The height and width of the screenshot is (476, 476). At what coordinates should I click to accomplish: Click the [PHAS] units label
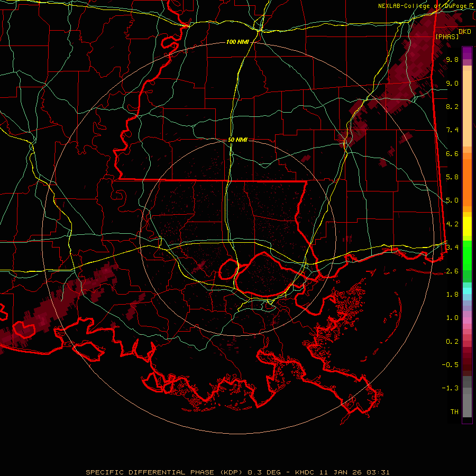[x=447, y=36]
